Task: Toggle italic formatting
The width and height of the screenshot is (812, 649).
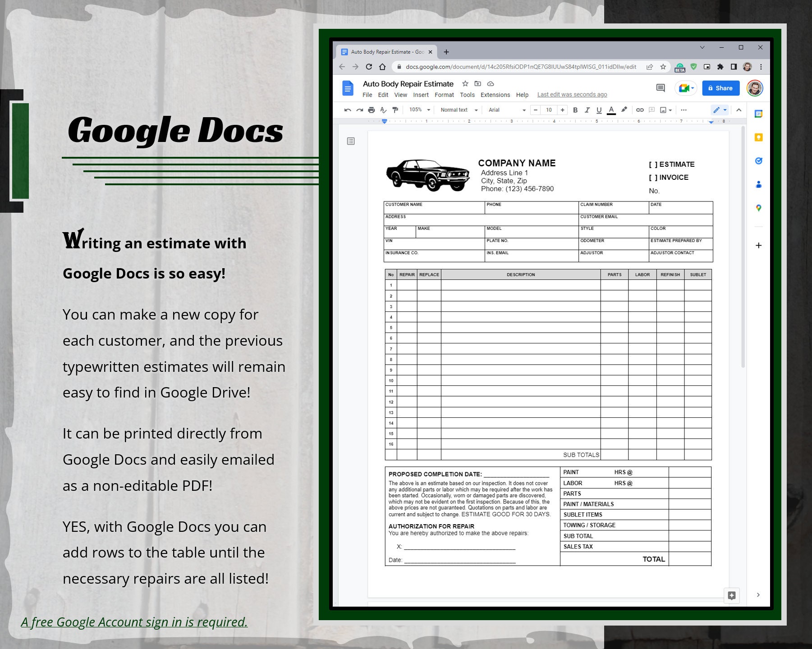Action: coord(587,110)
